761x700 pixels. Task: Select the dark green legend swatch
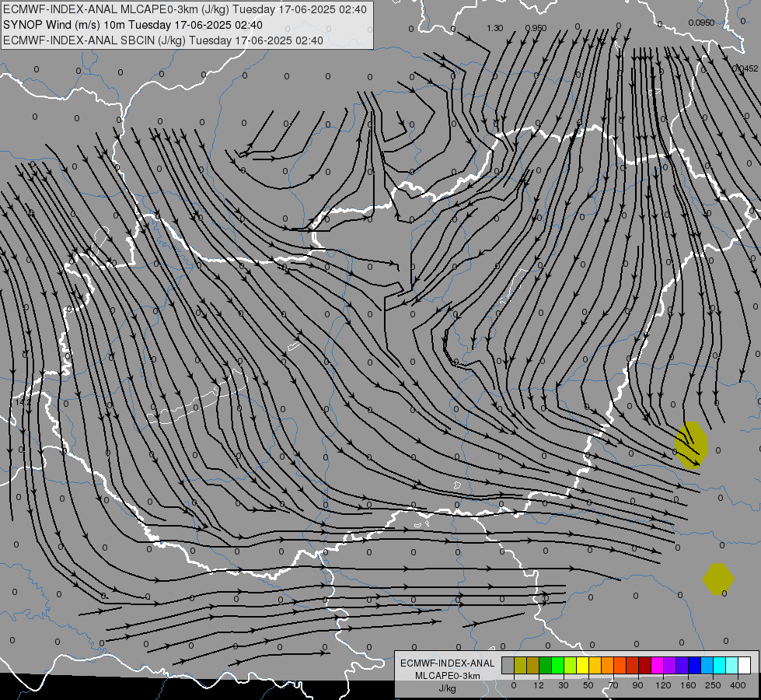point(545,665)
